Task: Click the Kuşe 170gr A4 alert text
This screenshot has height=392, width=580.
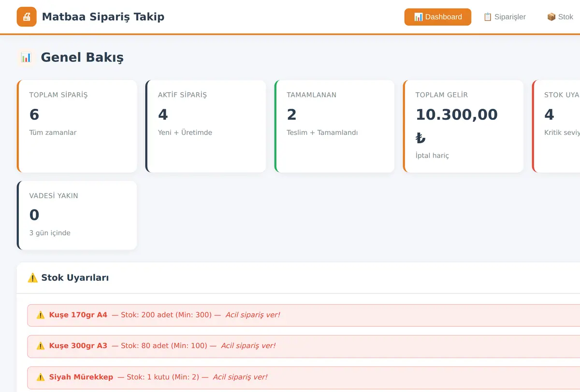Action: point(78,315)
